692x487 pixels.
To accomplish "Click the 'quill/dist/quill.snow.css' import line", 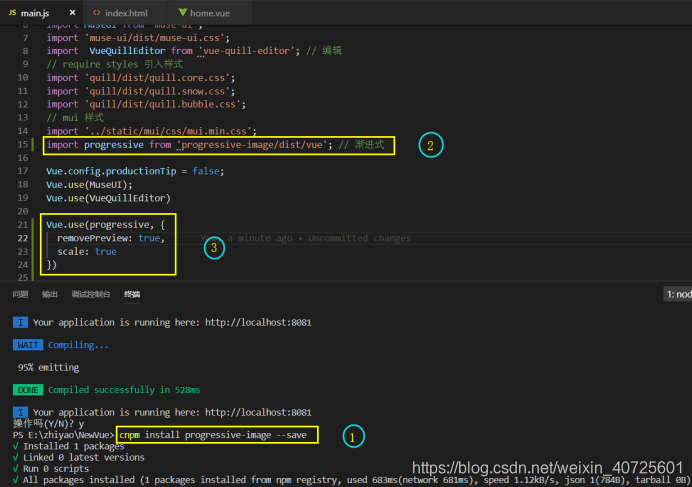I will point(141,91).
